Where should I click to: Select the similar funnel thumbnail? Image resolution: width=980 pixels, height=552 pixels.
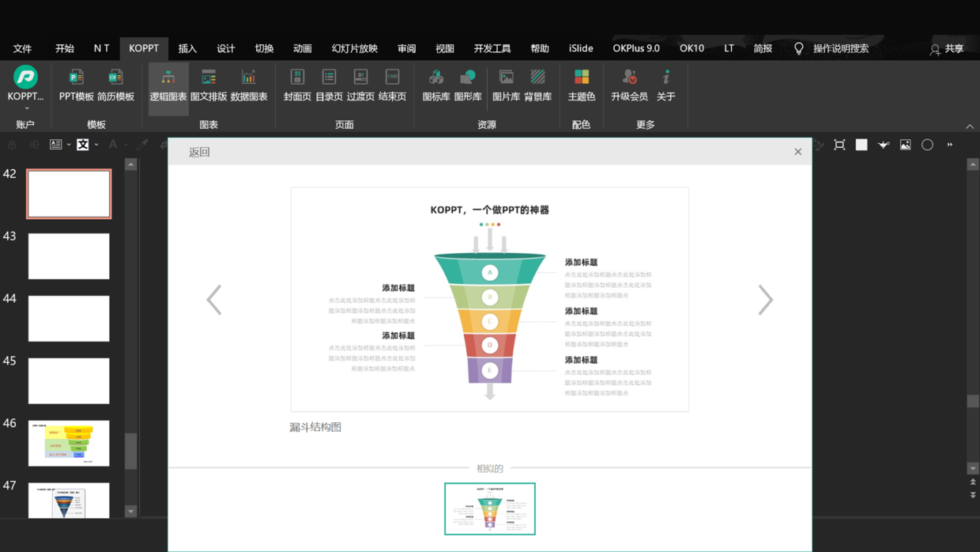click(490, 509)
